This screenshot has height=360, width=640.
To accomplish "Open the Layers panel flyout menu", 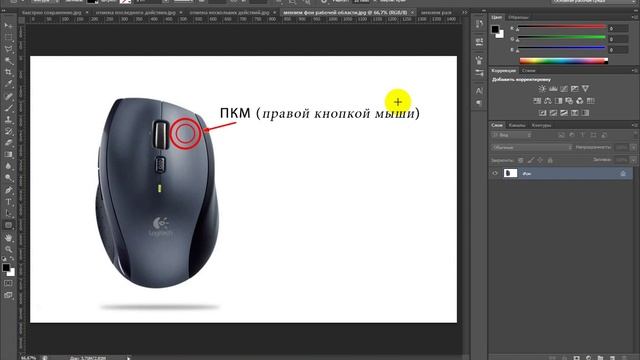I will [634, 125].
